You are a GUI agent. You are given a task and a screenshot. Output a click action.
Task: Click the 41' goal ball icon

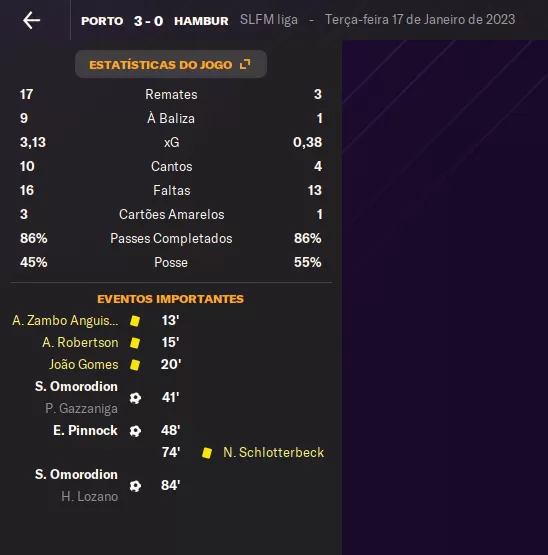[x=135, y=398]
